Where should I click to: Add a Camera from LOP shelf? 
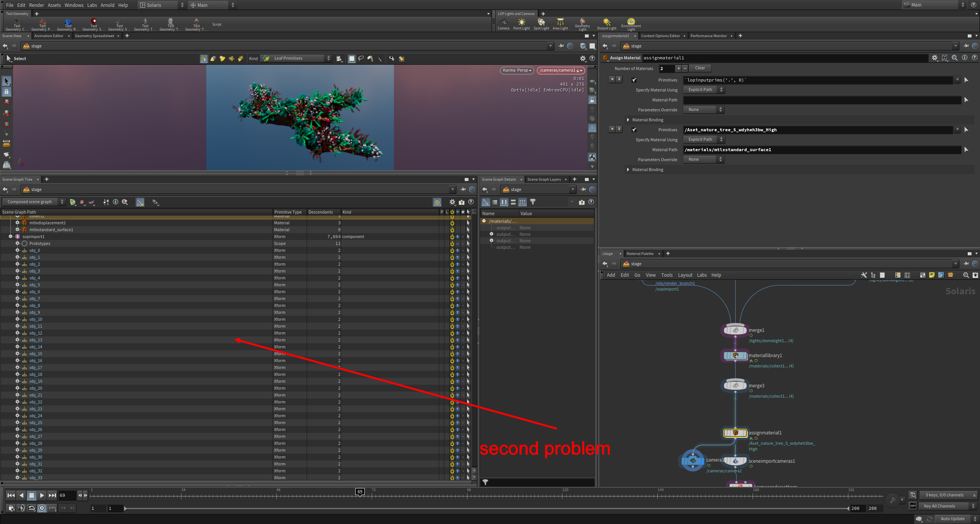coord(503,24)
